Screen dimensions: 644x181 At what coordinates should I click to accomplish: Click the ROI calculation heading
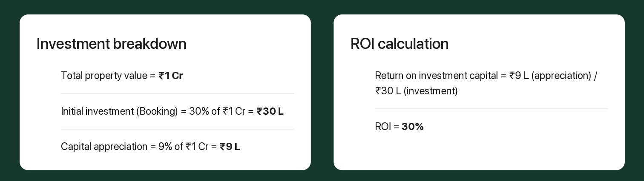pos(400,44)
